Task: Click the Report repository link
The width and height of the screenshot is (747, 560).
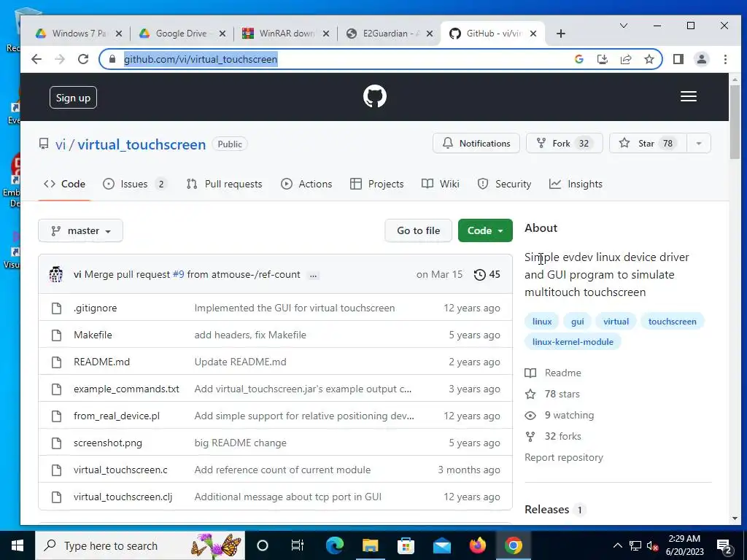Action: [x=564, y=458]
